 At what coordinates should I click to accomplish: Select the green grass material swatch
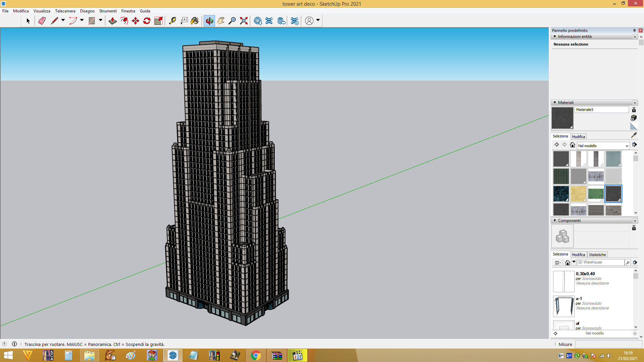tap(596, 194)
